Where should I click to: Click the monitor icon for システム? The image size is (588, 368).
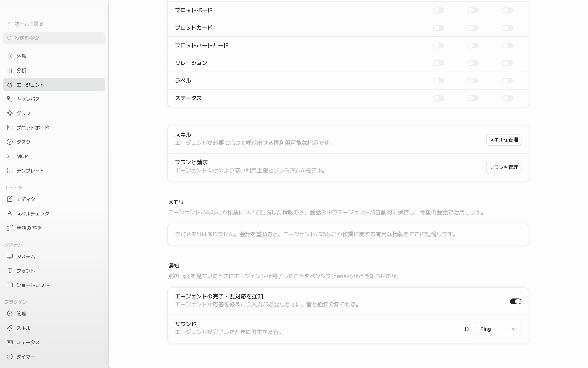pyautogui.click(x=10, y=257)
